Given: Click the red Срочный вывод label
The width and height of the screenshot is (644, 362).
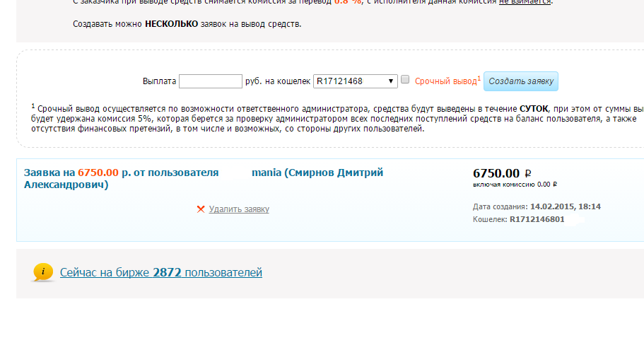Looking at the screenshot, I should tap(445, 81).
